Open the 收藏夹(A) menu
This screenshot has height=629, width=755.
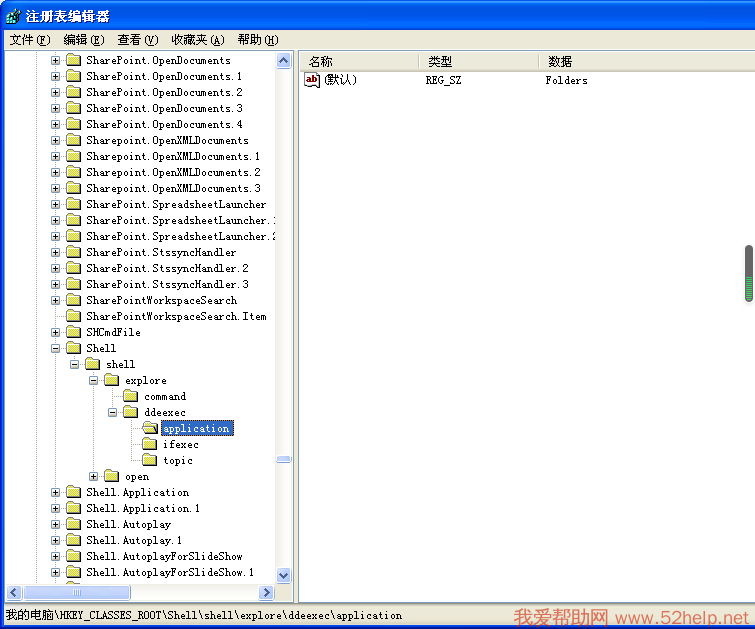point(197,40)
